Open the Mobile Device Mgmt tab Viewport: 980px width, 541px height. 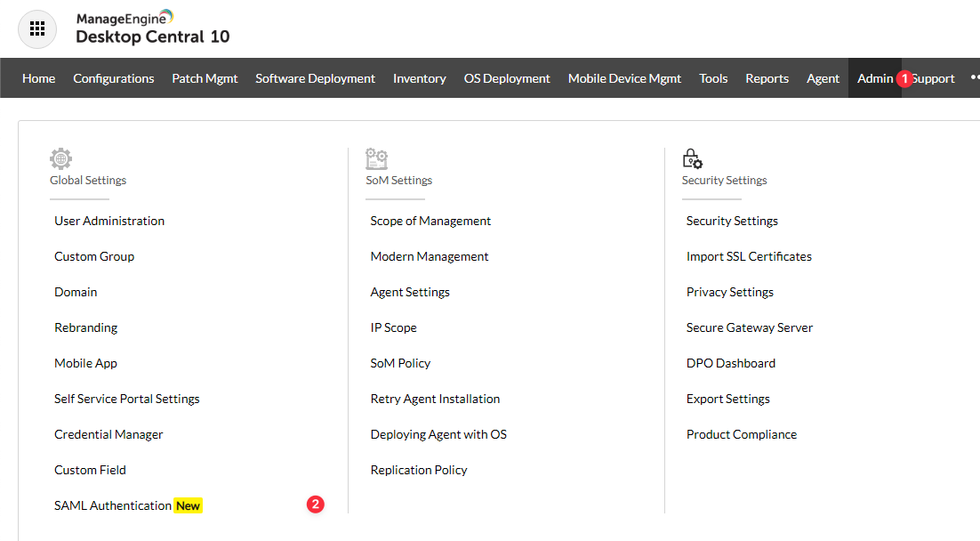point(624,78)
